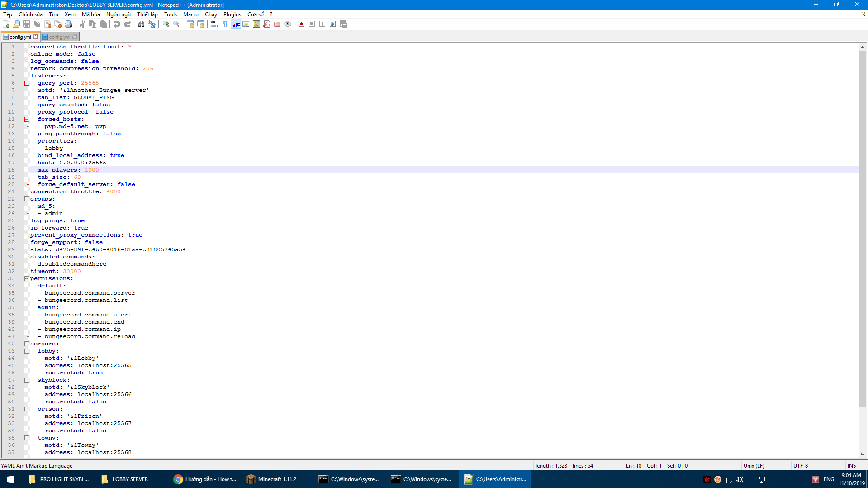Open PRO HIGHT SKYBL... folder in taskbar

pos(59,479)
